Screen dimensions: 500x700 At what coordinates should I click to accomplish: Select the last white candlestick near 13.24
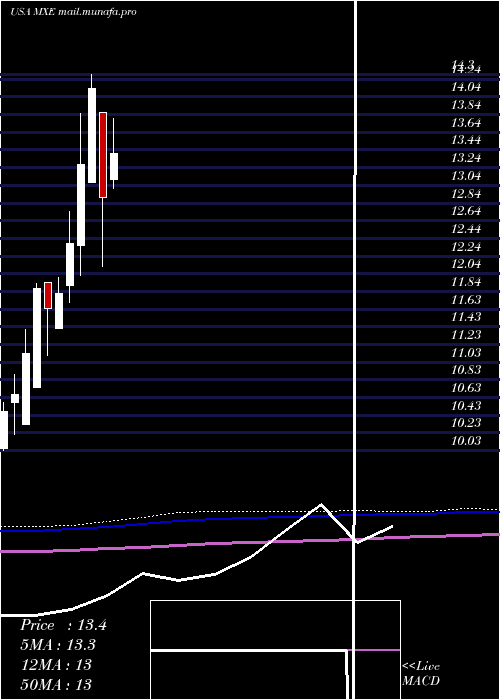[x=114, y=167]
